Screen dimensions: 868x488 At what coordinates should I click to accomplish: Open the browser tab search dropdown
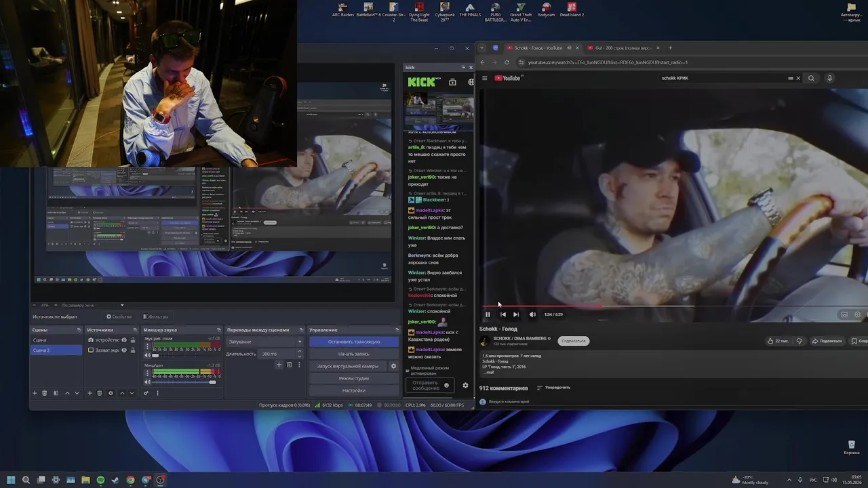(x=482, y=48)
